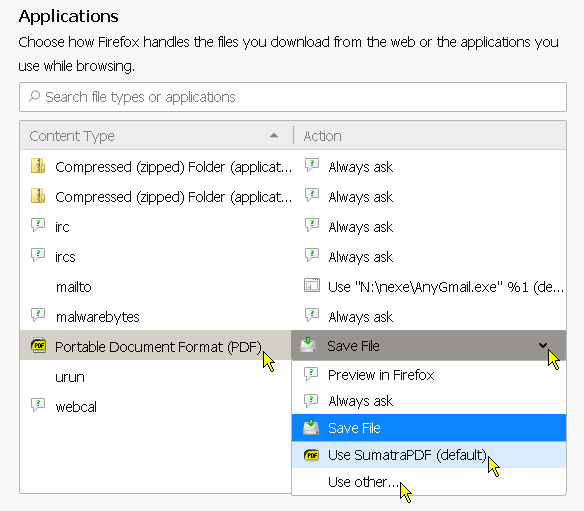Focus the Search file types or applications field
This screenshot has width=584, height=511.
(293, 97)
